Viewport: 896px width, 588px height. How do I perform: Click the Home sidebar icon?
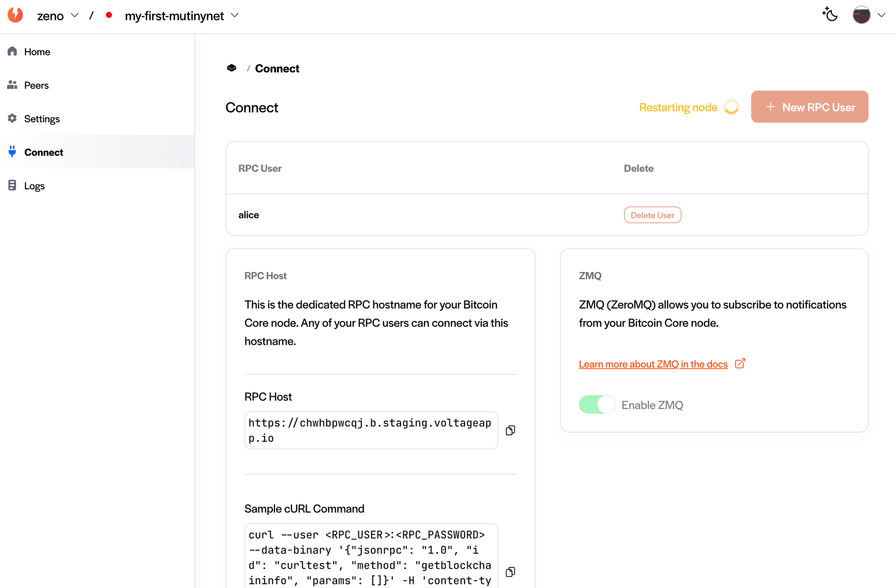pos(13,52)
